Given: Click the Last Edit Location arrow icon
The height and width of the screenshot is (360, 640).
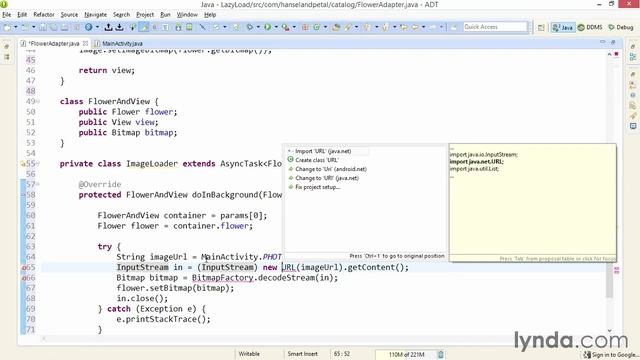Looking at the screenshot, I should tap(404, 27).
